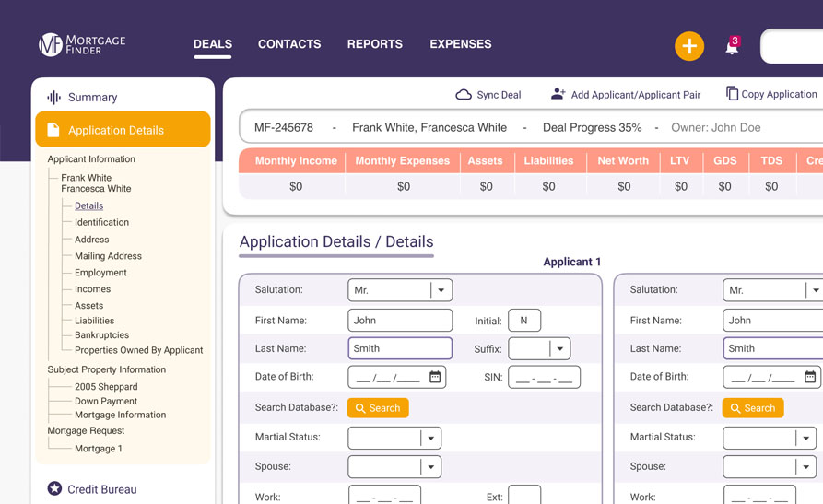Open second applicant Date of Birth calendar
This screenshot has width=823, height=504.
click(x=810, y=377)
